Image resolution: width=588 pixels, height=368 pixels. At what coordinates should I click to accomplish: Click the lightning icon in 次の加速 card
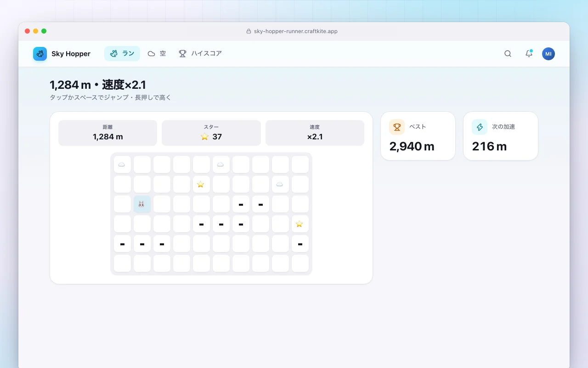[480, 127]
